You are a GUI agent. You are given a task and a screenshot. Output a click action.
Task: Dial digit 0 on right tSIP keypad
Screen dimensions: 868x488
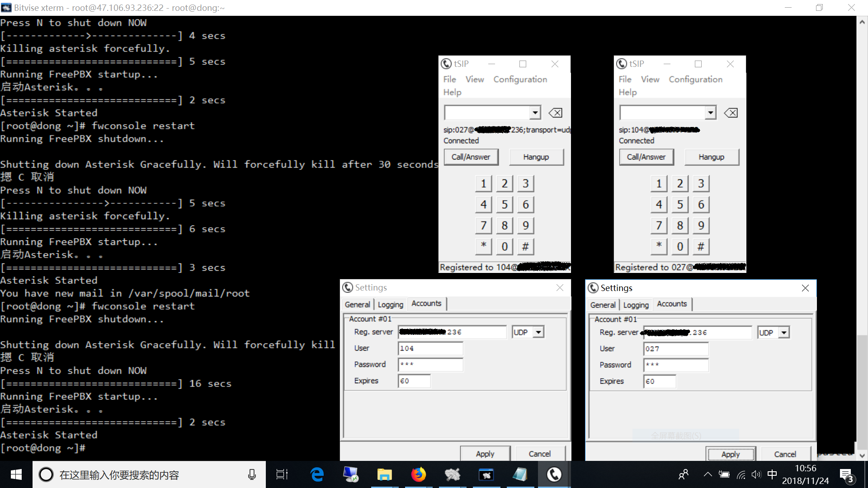680,246
